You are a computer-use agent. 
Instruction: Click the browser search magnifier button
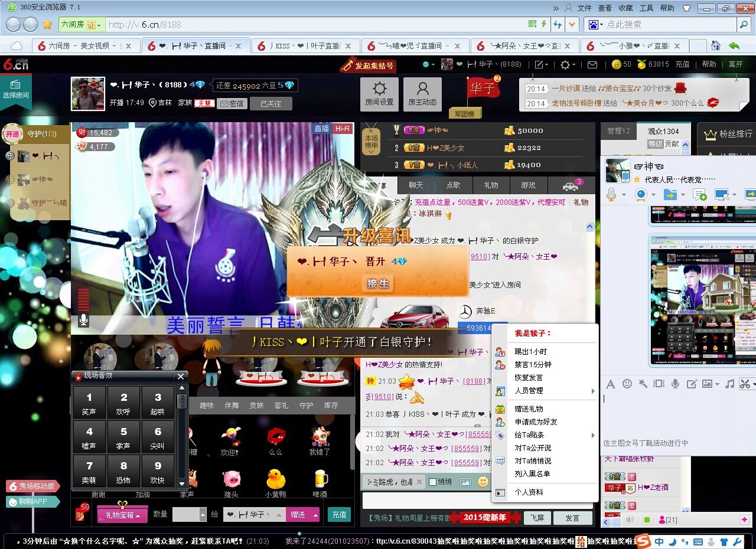pos(744,24)
